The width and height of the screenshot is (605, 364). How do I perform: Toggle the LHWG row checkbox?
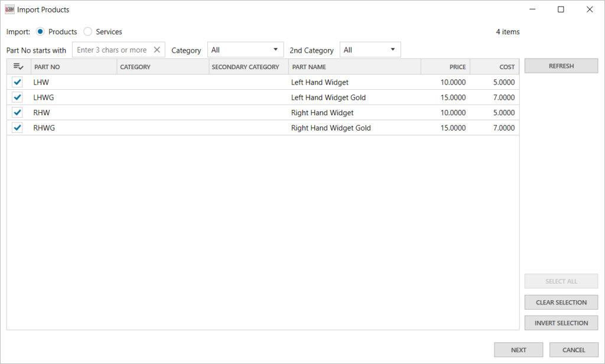(18, 97)
